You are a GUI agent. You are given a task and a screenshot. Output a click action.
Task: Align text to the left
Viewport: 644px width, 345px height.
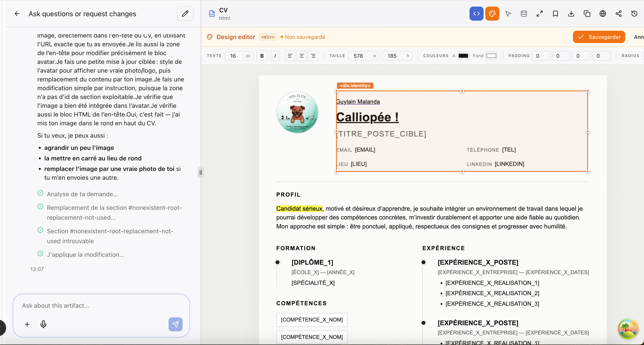click(x=290, y=56)
